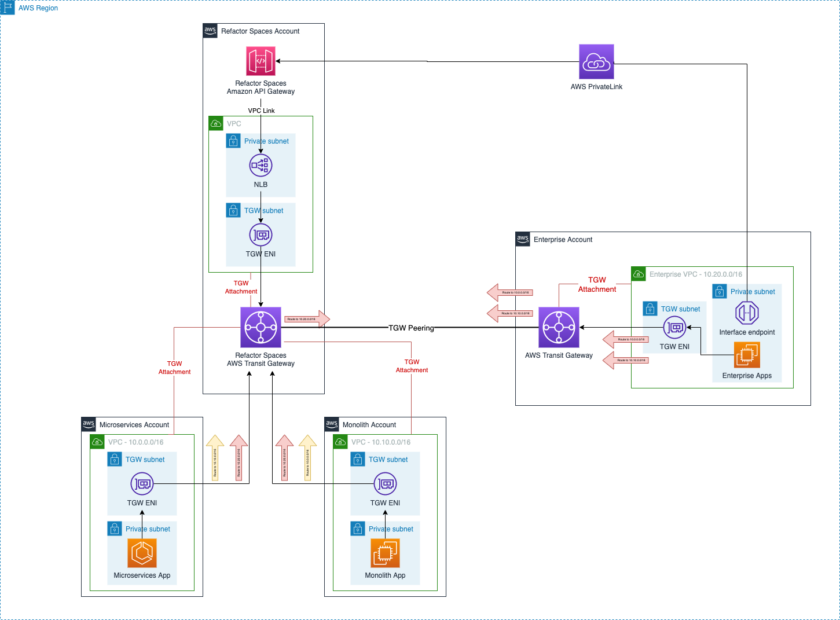Screen dimensions: 840x620
Task: Click the AWS Region label at top left
Action: [x=38, y=8]
